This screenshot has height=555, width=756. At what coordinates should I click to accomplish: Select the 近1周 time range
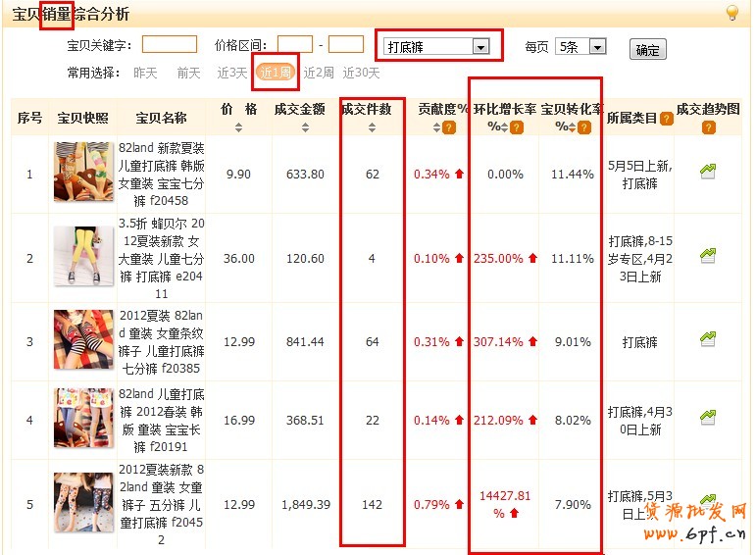(276, 73)
